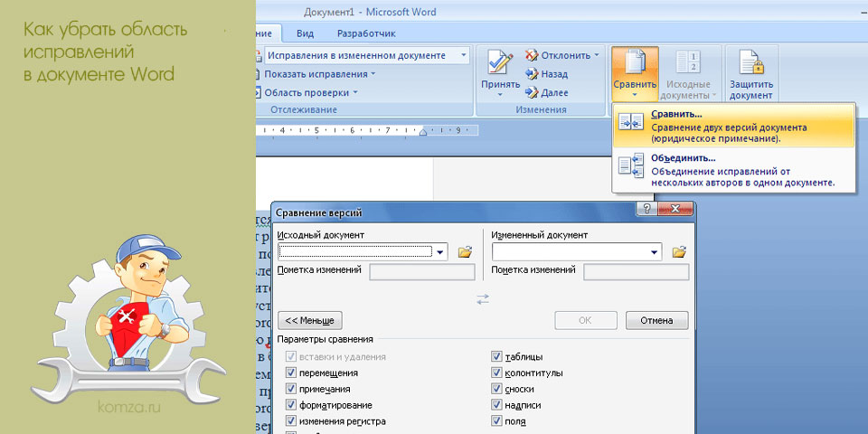Toggle поля checkbox

496,420
